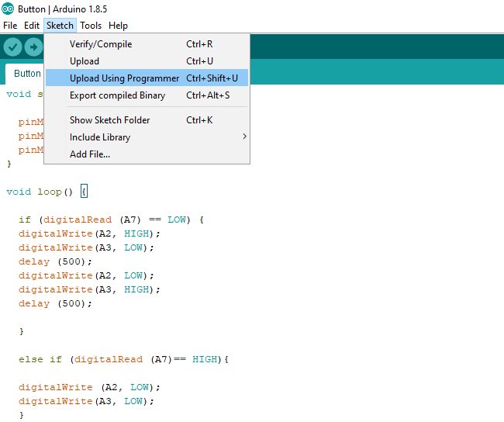Click the Arduino logo in title bar
The width and height of the screenshot is (504, 422).
coord(8,9)
